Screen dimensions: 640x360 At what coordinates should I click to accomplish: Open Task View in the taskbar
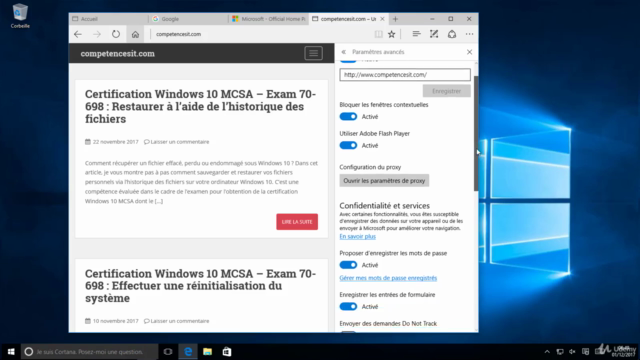(x=168, y=351)
